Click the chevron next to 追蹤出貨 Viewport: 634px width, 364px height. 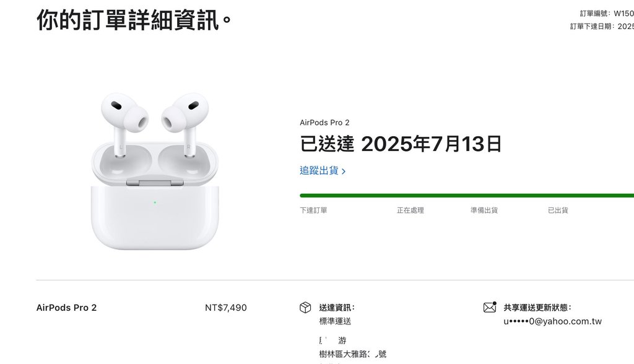pos(344,171)
